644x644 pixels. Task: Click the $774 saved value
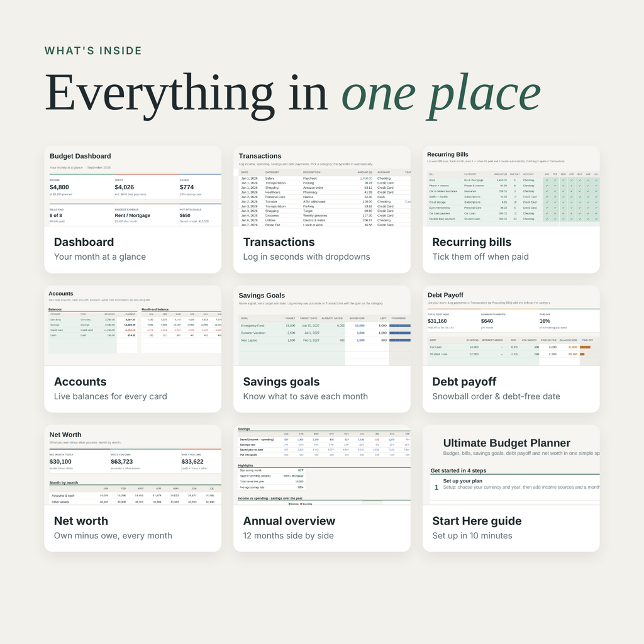click(187, 187)
